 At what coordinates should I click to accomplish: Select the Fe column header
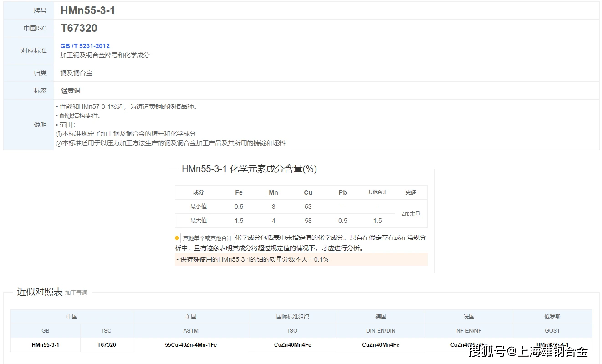tap(239, 192)
